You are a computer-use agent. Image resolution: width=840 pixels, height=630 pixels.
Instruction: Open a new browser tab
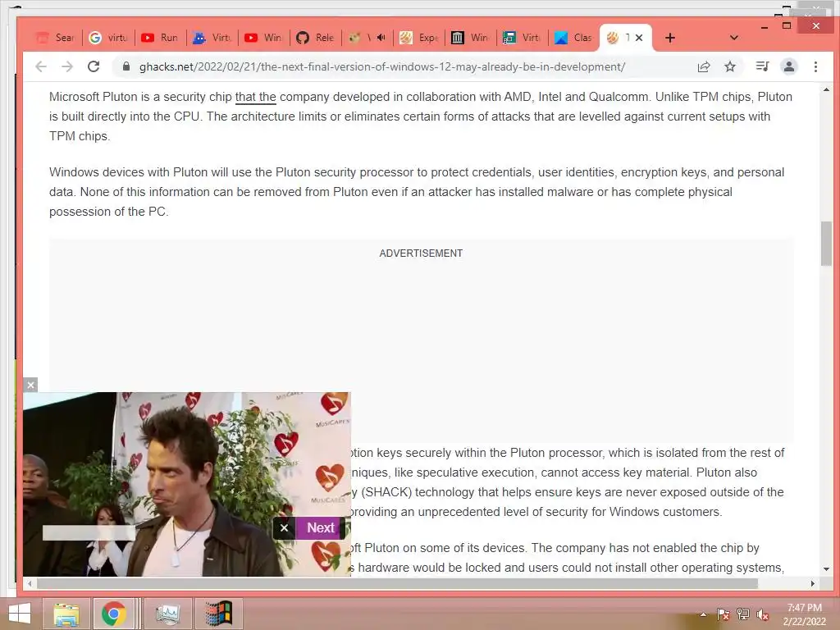pos(669,38)
